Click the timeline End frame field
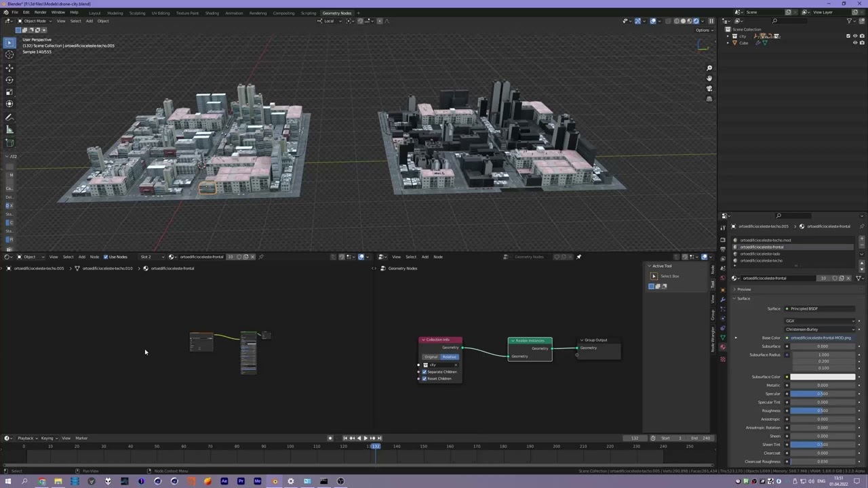 tap(701, 438)
